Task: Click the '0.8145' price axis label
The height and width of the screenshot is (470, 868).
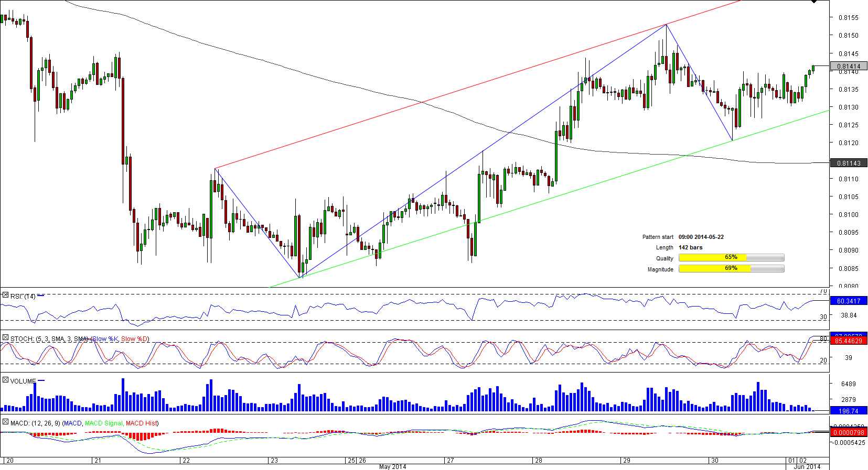Action: [849, 53]
